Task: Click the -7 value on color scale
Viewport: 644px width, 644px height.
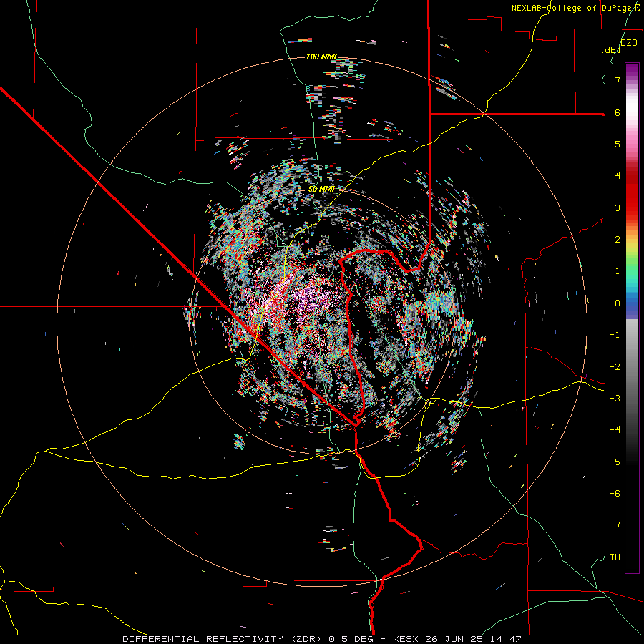Action: pyautogui.click(x=615, y=525)
